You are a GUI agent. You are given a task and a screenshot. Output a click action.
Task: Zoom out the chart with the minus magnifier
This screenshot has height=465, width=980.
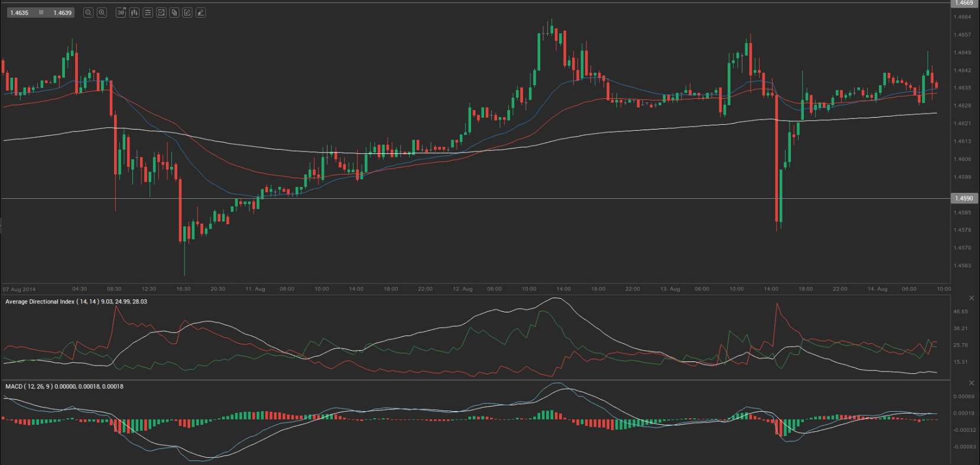[88, 12]
